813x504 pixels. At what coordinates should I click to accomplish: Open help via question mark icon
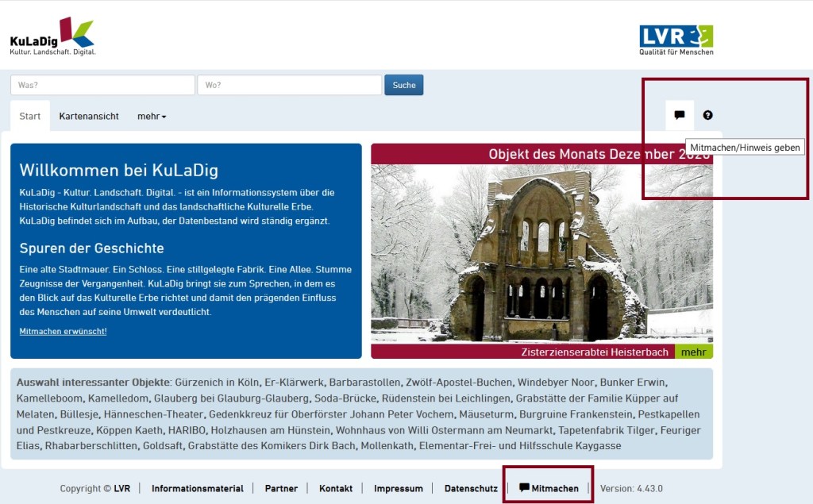coord(707,115)
